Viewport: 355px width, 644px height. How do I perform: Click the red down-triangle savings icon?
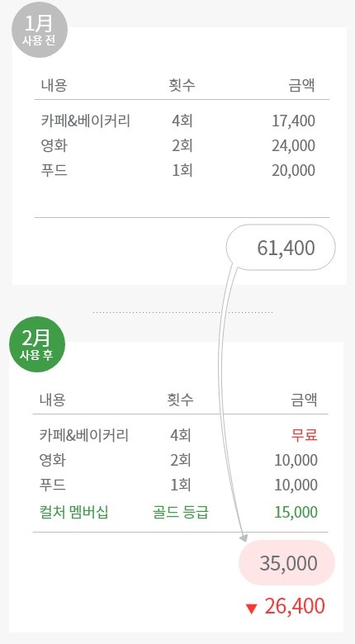(251, 608)
